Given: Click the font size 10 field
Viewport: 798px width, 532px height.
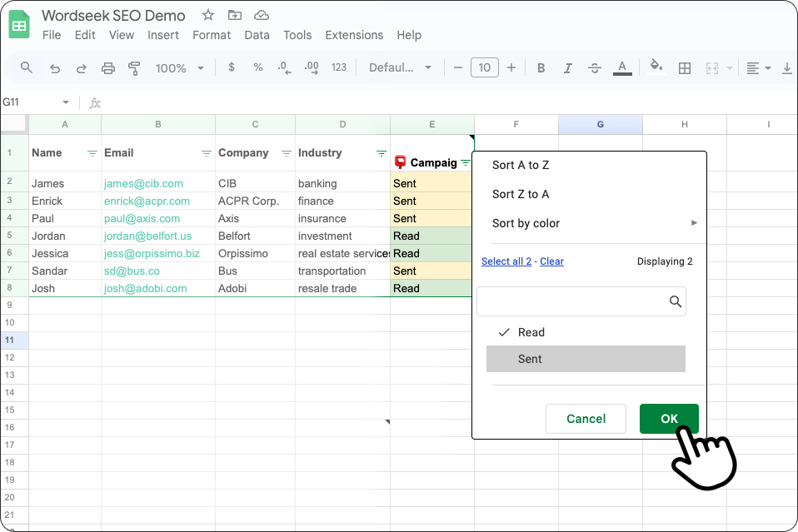Looking at the screenshot, I should point(485,67).
